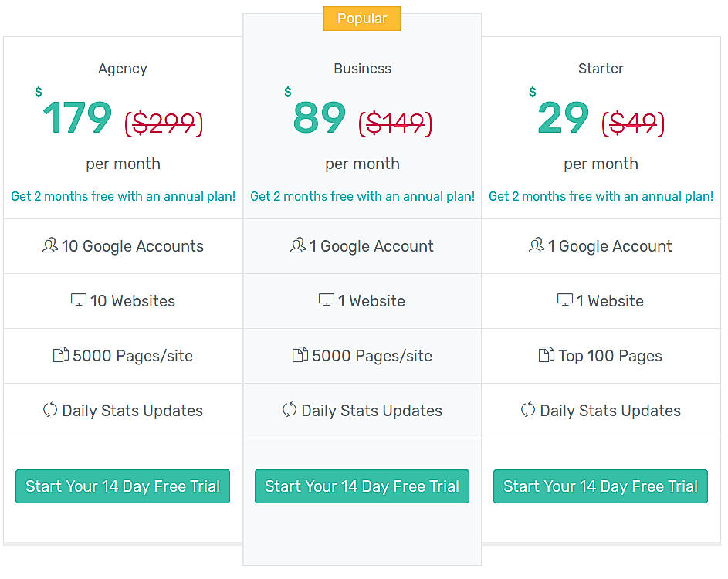Select the Business plan header

(362, 69)
